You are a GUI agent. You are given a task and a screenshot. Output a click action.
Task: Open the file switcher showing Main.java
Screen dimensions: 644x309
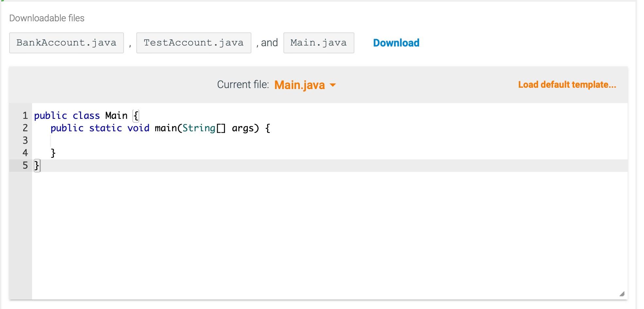pos(300,85)
